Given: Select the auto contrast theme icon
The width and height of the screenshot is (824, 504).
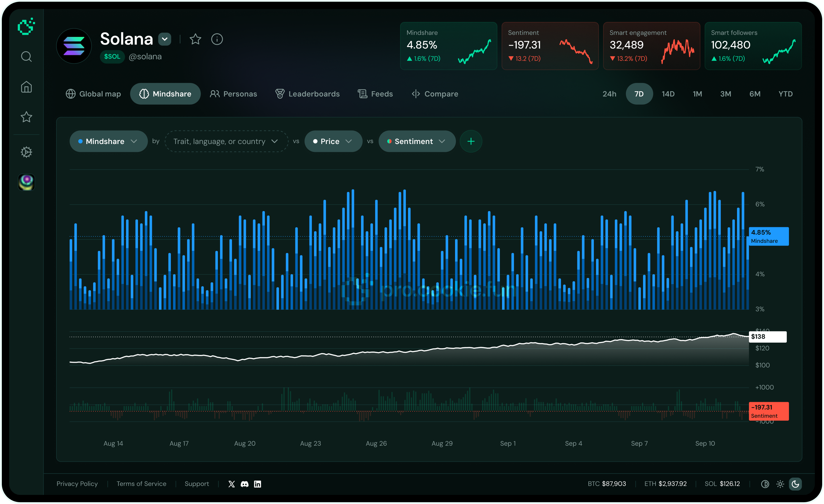Looking at the screenshot, I should click(765, 484).
